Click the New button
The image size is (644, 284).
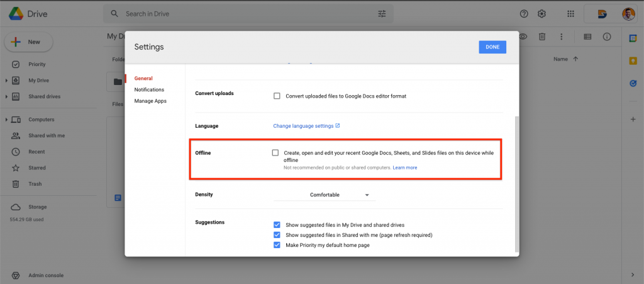point(28,42)
